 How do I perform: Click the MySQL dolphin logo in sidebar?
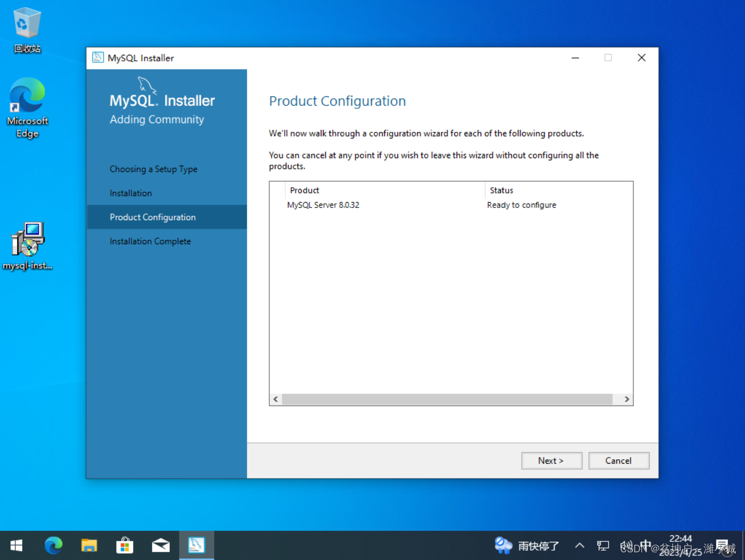pyautogui.click(x=147, y=85)
